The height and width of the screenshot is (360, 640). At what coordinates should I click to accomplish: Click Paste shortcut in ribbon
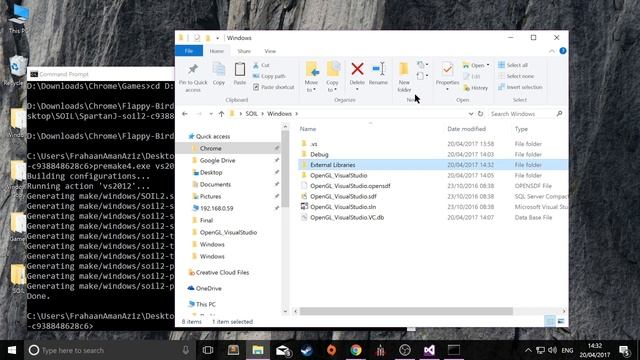coord(273,87)
